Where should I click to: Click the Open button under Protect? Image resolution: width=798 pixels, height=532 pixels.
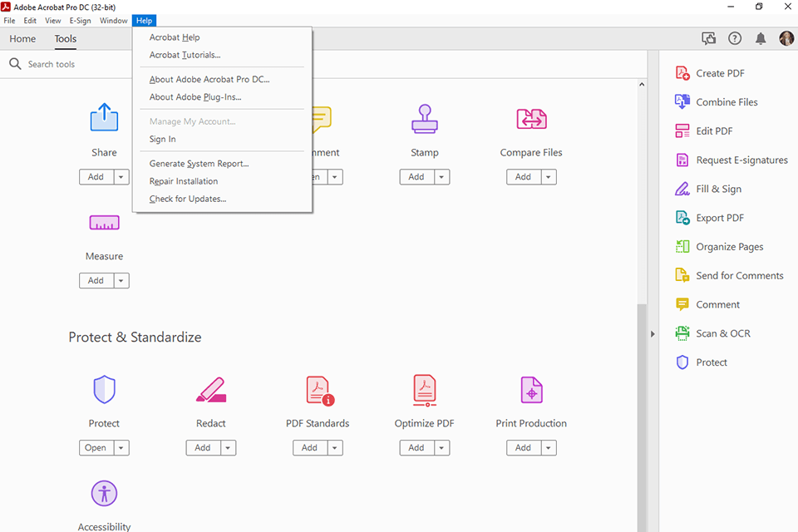(96, 447)
